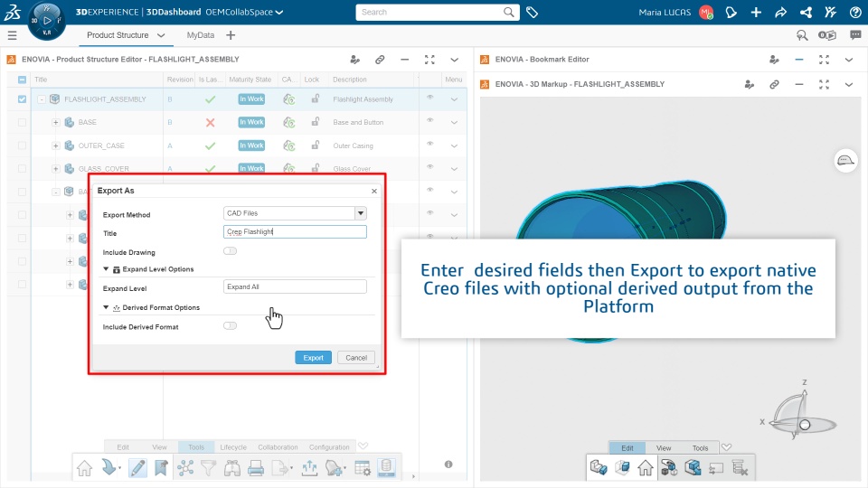Open the Help question mark icon
Image resolution: width=868 pixels, height=488 pixels.
point(855,12)
